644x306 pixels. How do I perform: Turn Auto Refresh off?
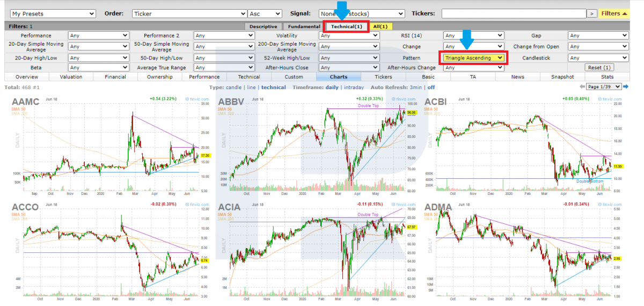tap(431, 87)
